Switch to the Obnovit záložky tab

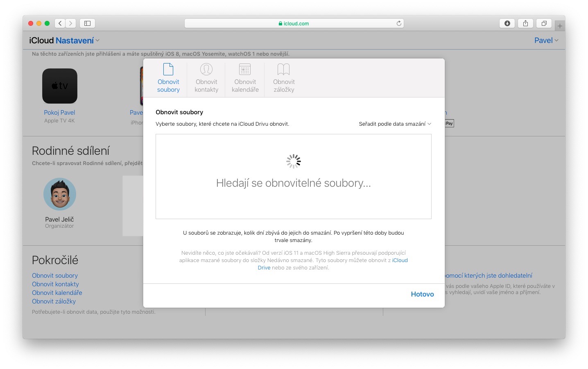coord(284,78)
